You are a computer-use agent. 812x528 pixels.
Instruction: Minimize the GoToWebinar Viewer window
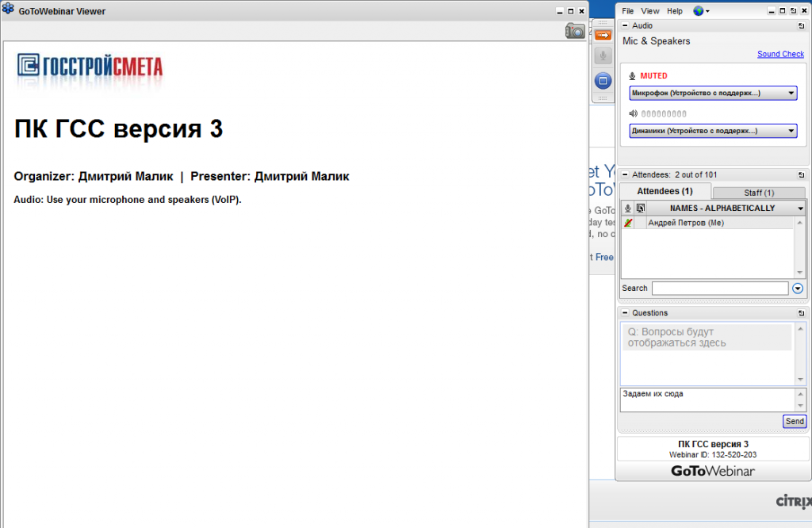coord(560,11)
